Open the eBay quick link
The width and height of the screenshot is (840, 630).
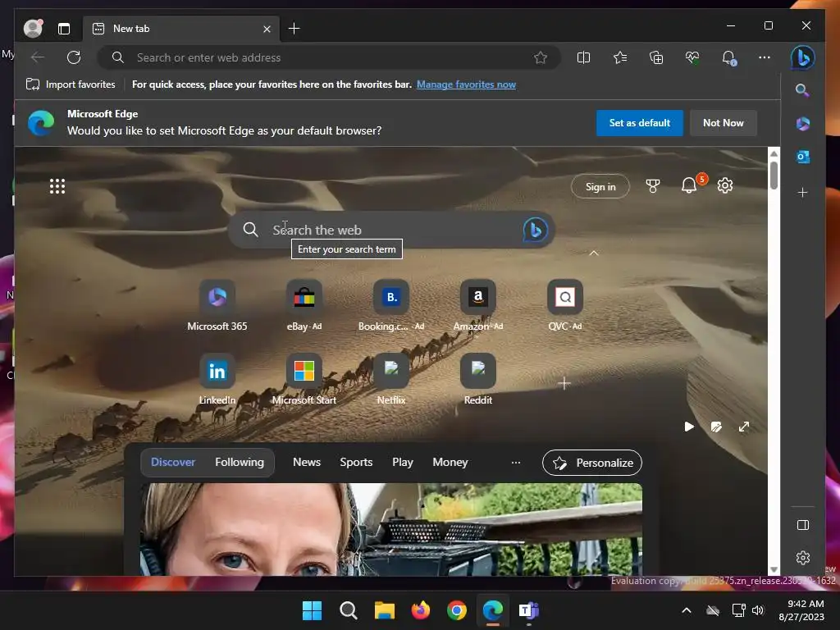click(x=304, y=305)
